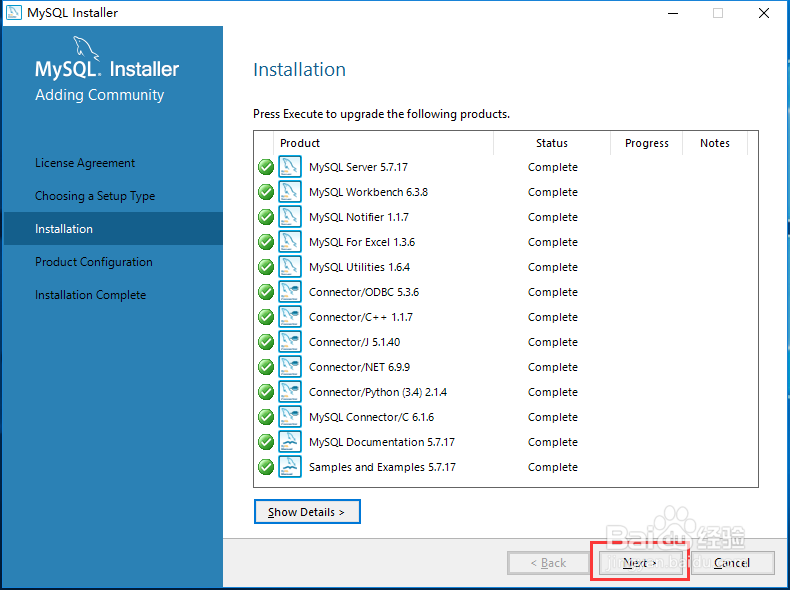Close the MySQL Installer window

tap(764, 13)
